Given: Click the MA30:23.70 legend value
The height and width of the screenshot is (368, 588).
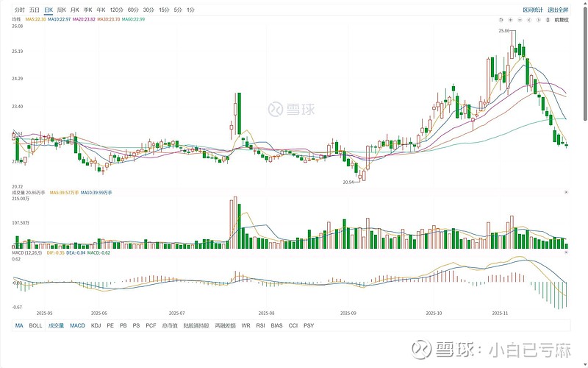Looking at the screenshot, I should [x=109, y=19].
